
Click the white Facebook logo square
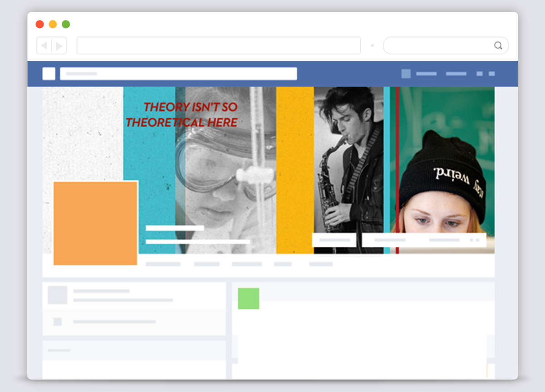pos(49,73)
